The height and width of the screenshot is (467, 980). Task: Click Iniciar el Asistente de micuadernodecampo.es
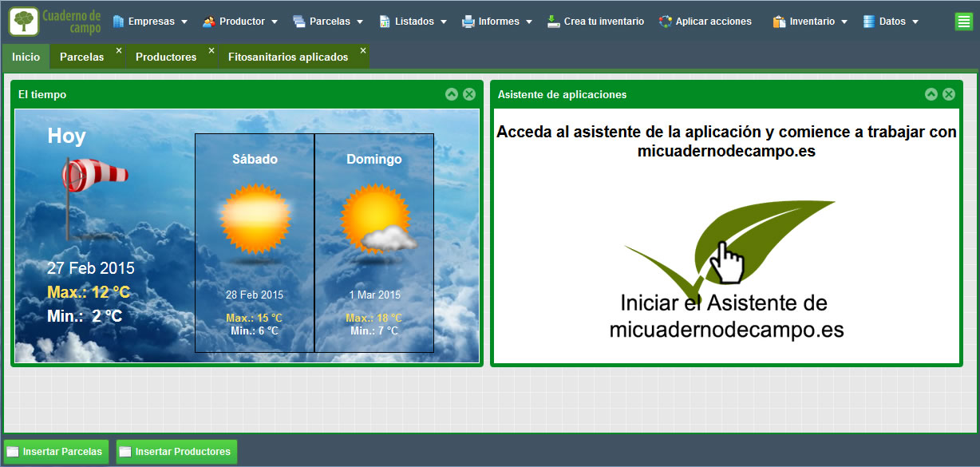coord(726,316)
